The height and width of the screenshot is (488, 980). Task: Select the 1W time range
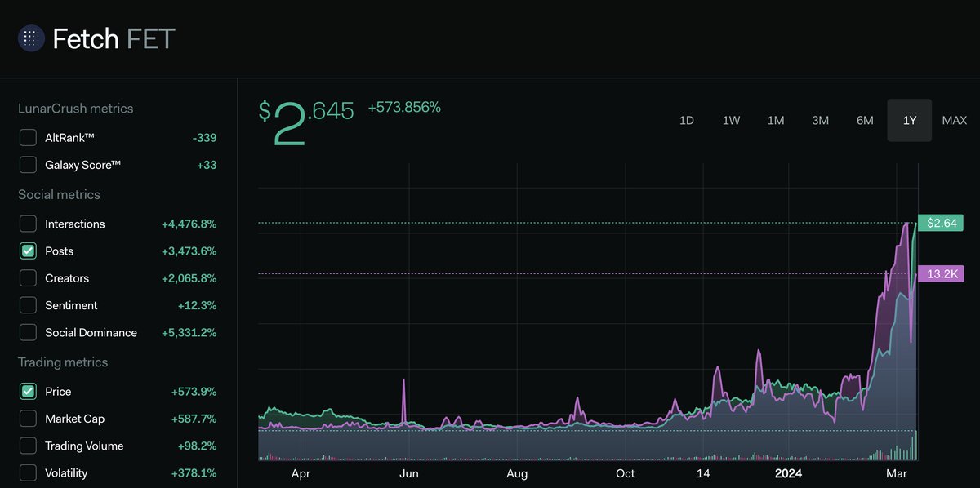tap(731, 121)
